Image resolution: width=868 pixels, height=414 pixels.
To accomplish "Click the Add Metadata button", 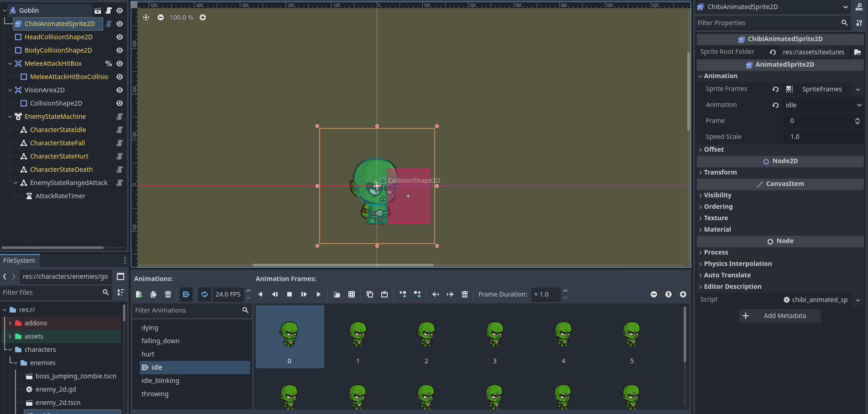I will (x=779, y=316).
